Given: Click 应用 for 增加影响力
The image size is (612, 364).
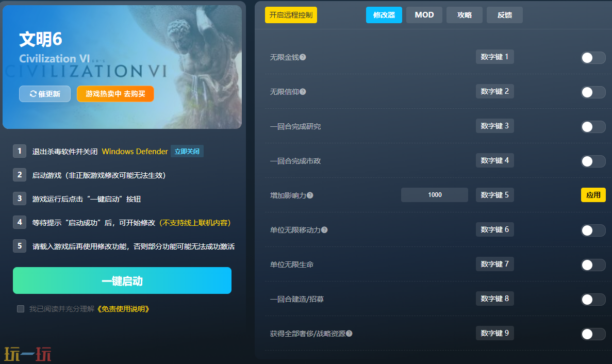Looking at the screenshot, I should click(593, 195).
